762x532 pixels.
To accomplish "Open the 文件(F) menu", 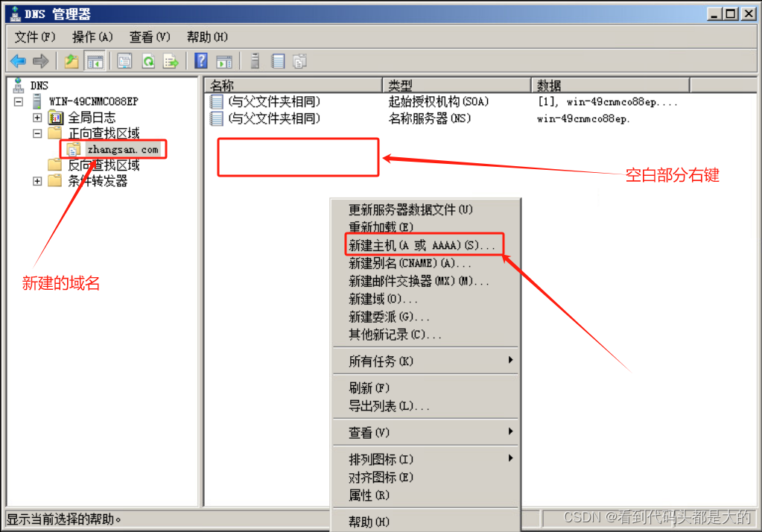I will pos(33,37).
